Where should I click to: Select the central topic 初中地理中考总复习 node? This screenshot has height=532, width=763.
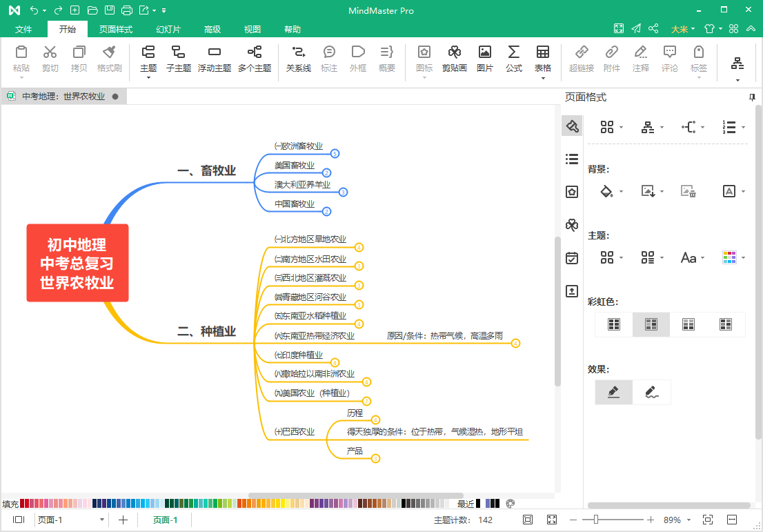pos(77,263)
